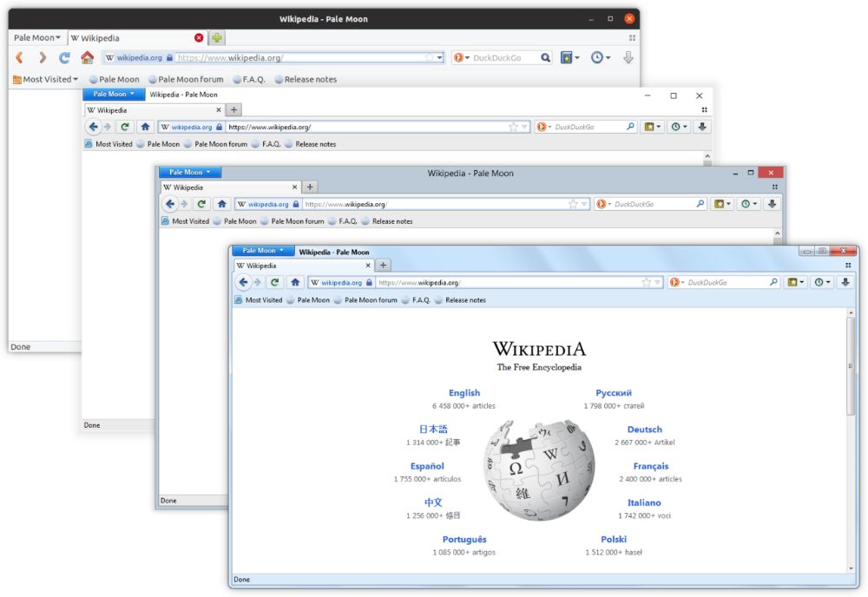The image size is (868, 597).
Task: Click Back arrow in the Windows 10 window
Action: click(x=93, y=127)
